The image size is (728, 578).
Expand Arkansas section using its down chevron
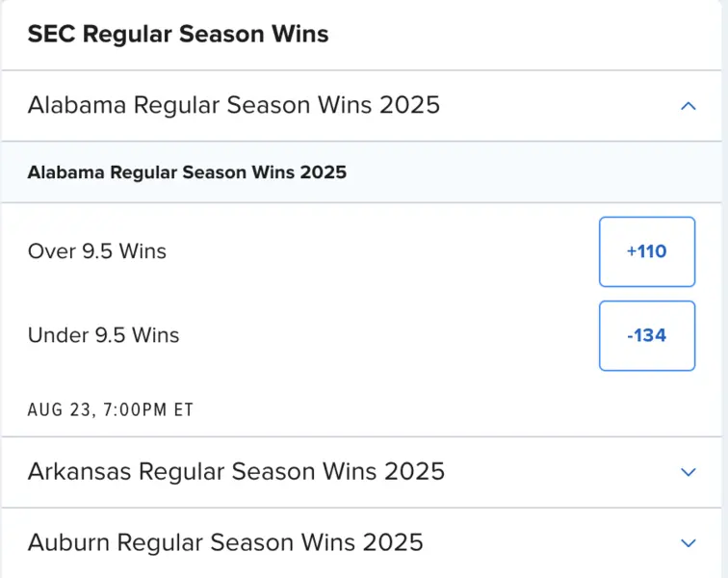click(x=688, y=472)
